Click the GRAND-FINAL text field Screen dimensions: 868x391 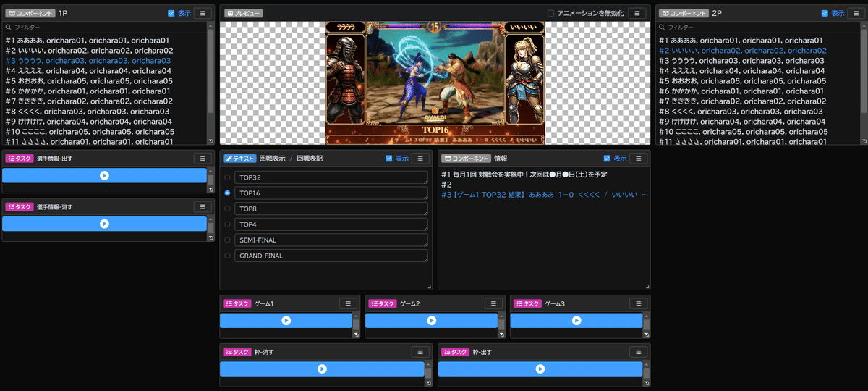point(331,256)
